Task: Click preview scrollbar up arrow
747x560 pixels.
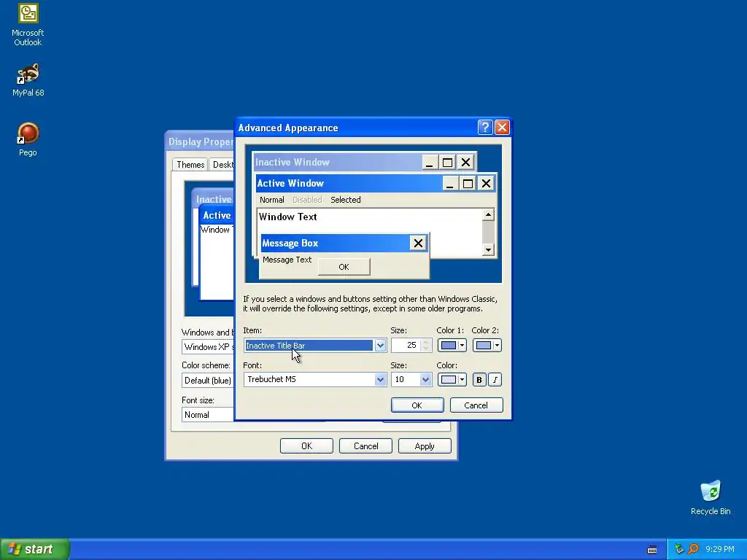Action: (488, 215)
